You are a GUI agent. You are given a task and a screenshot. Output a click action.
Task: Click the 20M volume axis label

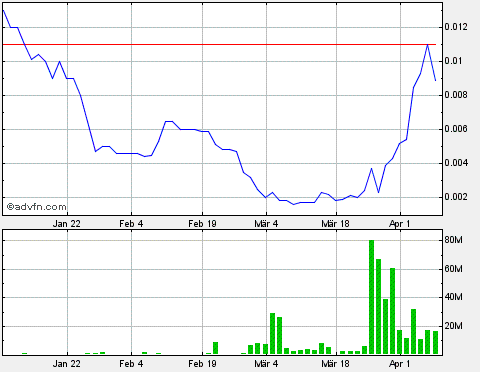[454, 326]
